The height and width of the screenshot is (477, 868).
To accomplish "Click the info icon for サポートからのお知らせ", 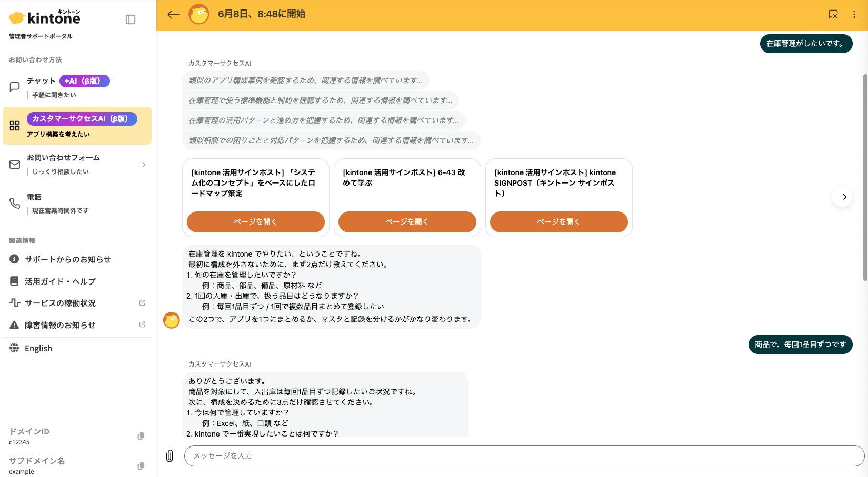I will pyautogui.click(x=14, y=259).
